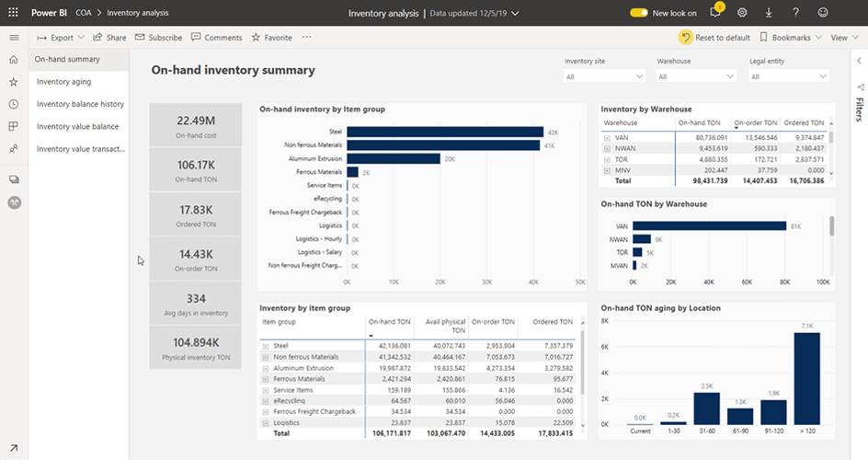868x460 pixels.
Task: Open the Power BI app launcher grid
Action: click(14, 13)
